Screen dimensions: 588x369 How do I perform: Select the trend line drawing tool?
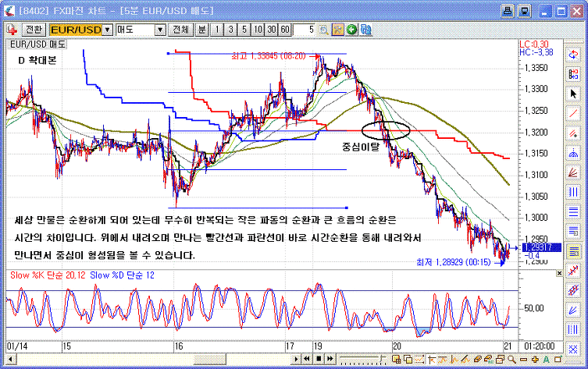[x=574, y=113]
